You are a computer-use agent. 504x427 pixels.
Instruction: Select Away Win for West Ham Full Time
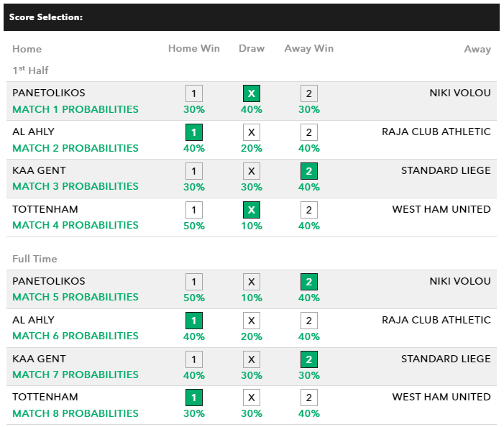pyautogui.click(x=308, y=398)
